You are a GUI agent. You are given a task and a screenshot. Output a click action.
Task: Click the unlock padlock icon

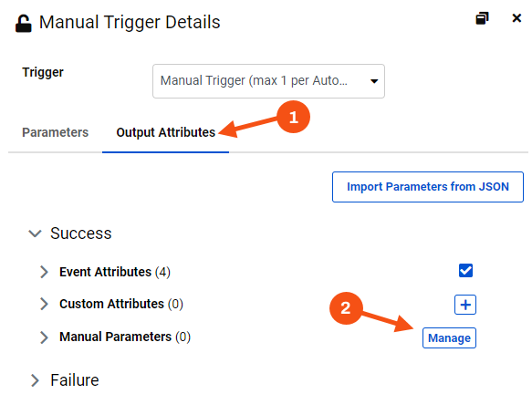(x=24, y=24)
